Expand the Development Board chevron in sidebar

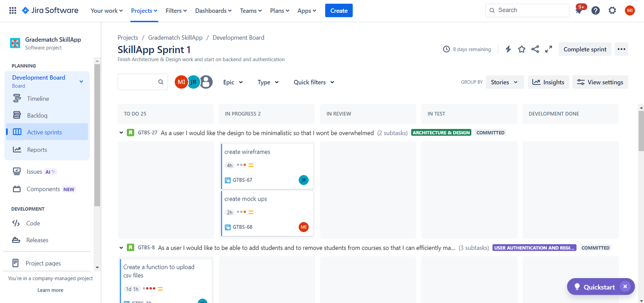point(81,81)
